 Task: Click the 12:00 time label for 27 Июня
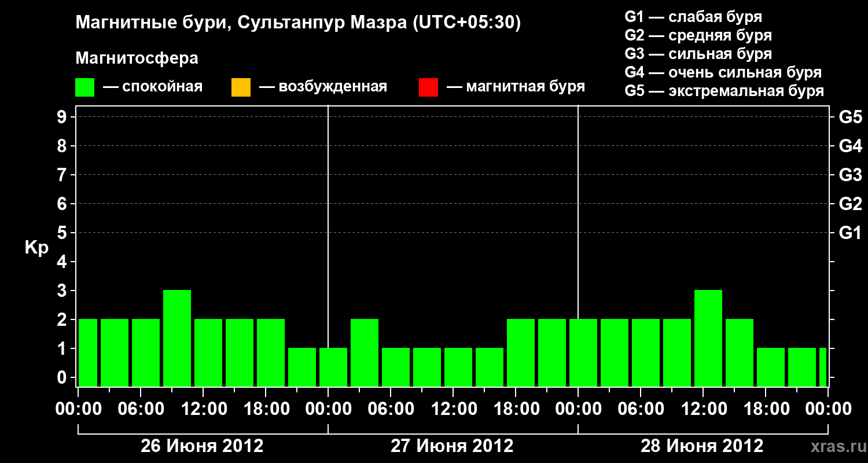(x=453, y=409)
